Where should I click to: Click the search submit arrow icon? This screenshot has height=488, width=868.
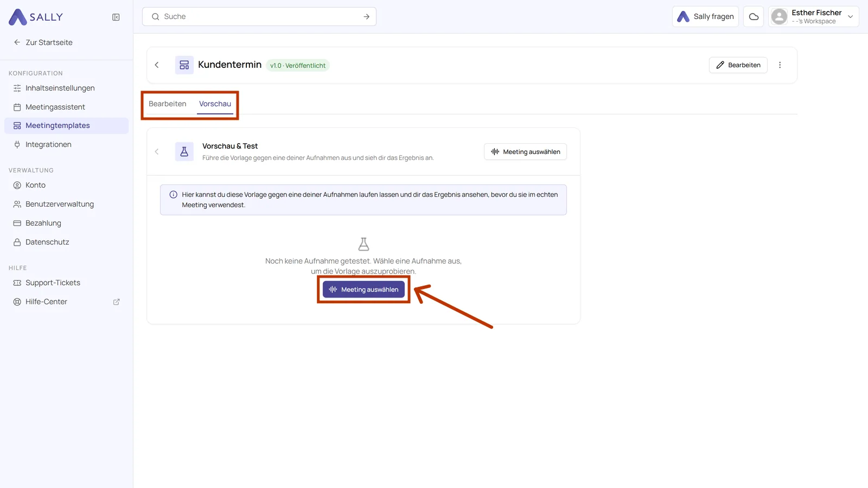[367, 17]
